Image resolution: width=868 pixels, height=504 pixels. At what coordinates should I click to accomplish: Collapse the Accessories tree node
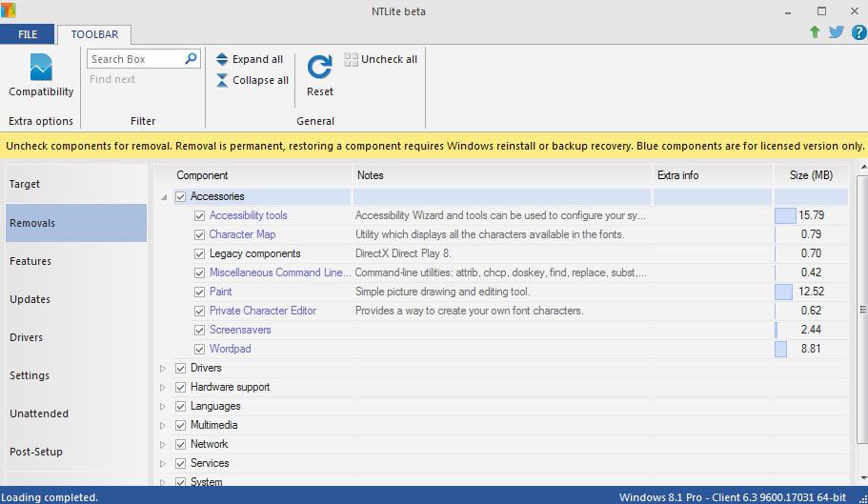163,197
